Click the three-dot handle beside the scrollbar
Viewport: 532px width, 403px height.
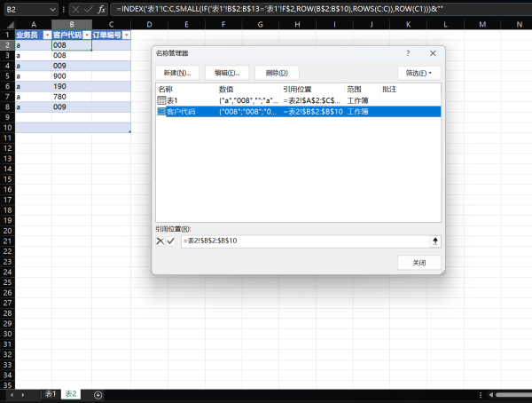point(481,395)
